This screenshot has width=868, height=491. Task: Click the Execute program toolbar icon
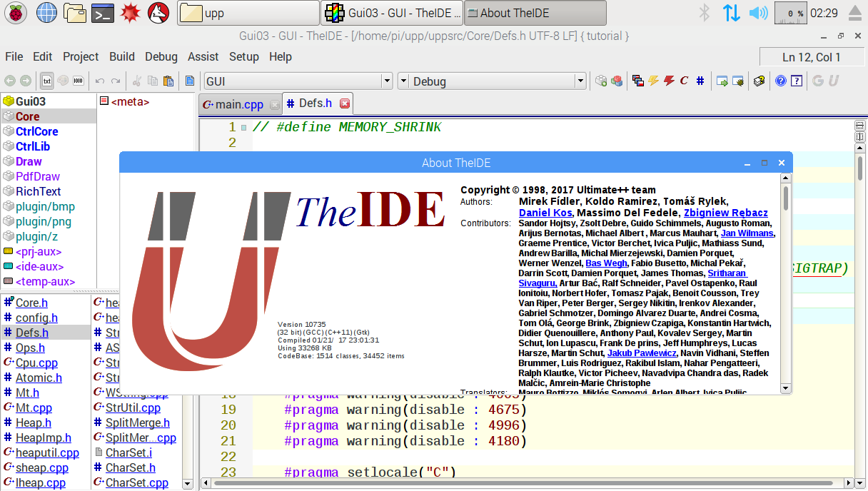722,81
